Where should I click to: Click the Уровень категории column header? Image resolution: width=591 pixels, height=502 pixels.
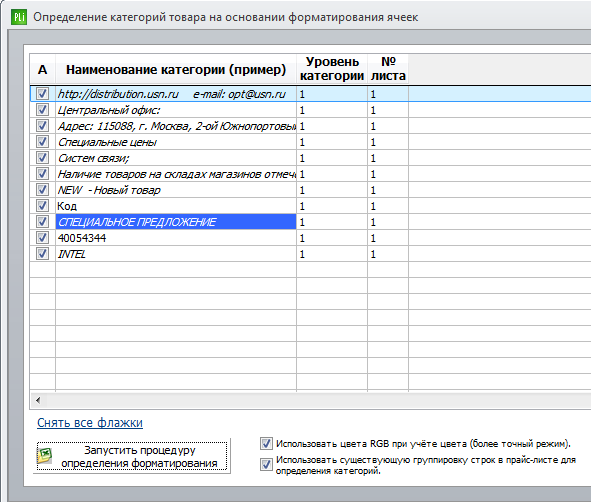(x=332, y=69)
